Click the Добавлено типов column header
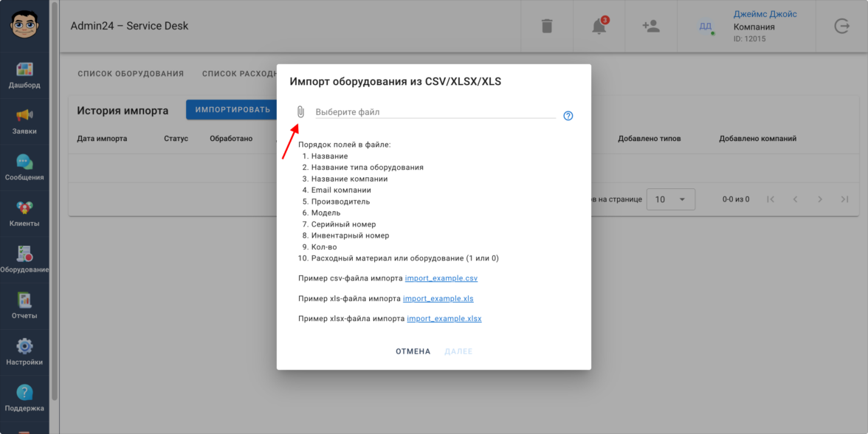 point(650,139)
